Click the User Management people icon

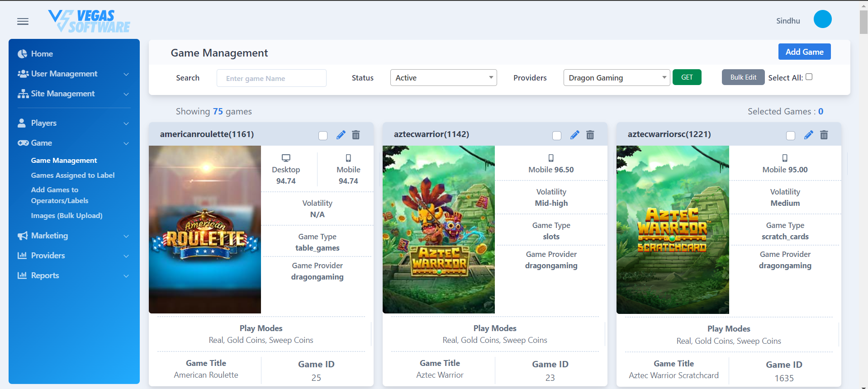click(x=23, y=74)
